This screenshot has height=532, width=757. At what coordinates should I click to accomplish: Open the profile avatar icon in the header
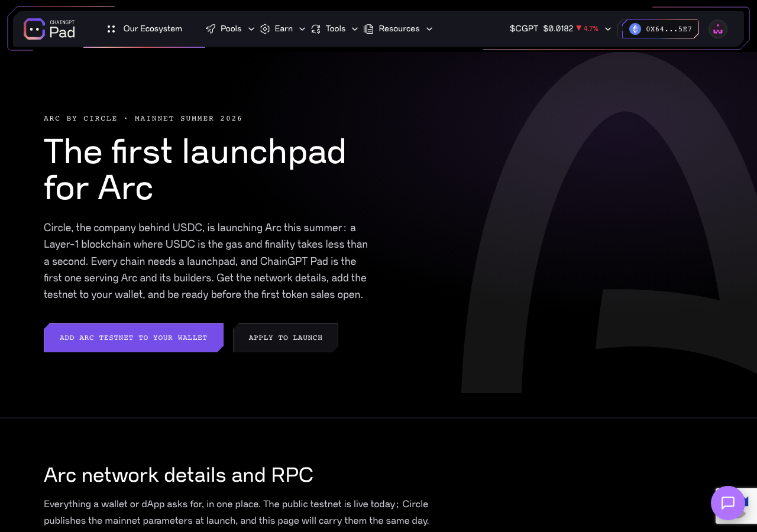[718, 29]
